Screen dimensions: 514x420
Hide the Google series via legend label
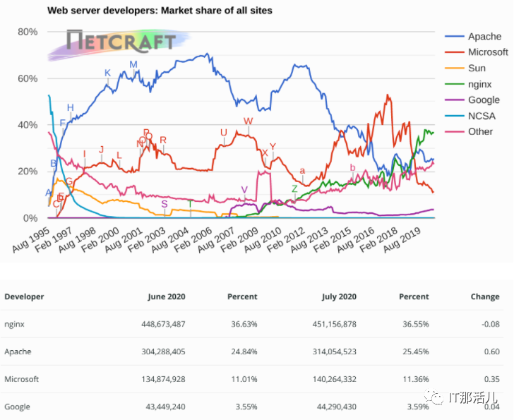point(484,100)
